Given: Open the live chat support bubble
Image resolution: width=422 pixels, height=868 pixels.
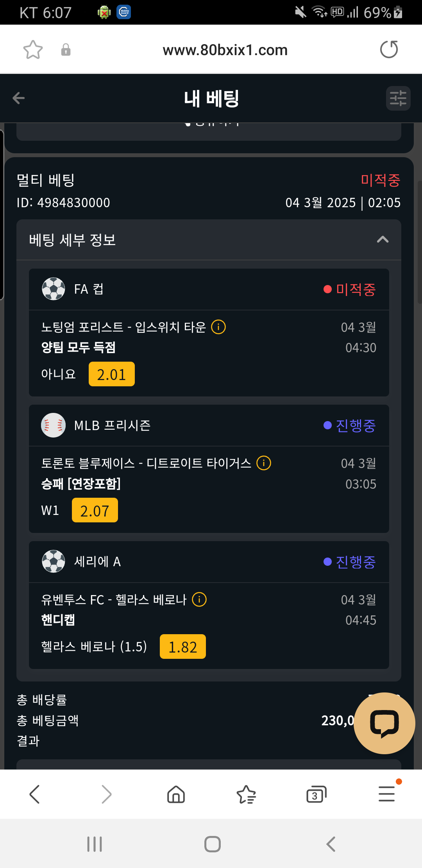Looking at the screenshot, I should point(384,723).
